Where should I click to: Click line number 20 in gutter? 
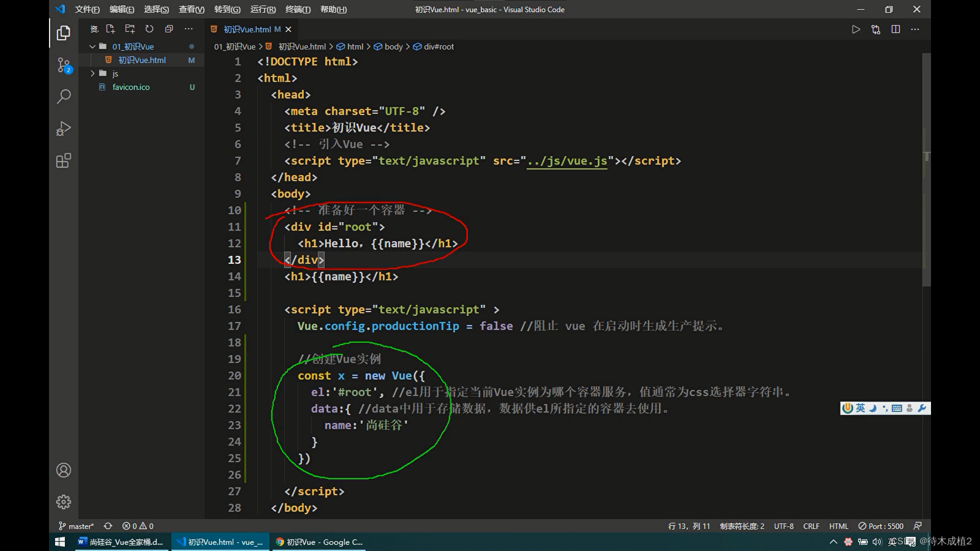(234, 376)
